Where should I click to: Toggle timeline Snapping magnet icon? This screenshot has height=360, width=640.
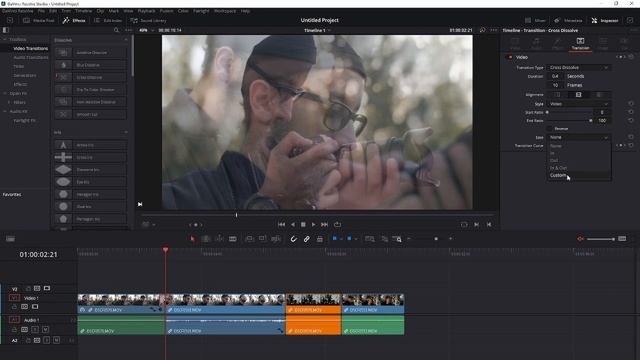coord(293,239)
